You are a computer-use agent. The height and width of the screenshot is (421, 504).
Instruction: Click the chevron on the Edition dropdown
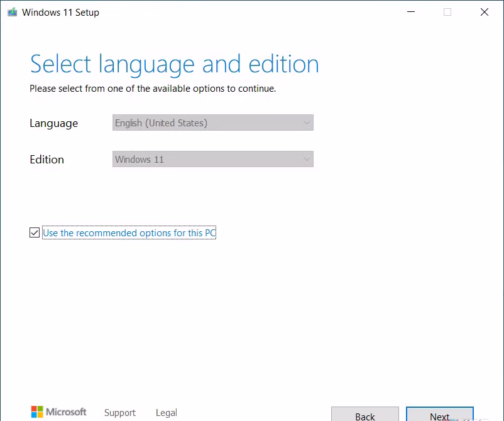(307, 160)
